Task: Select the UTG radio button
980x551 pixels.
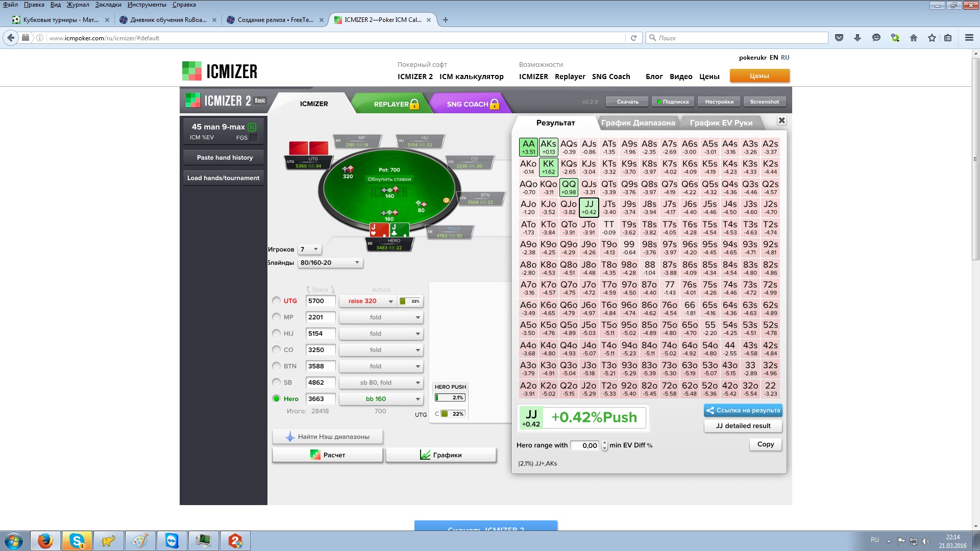Action: click(x=277, y=300)
